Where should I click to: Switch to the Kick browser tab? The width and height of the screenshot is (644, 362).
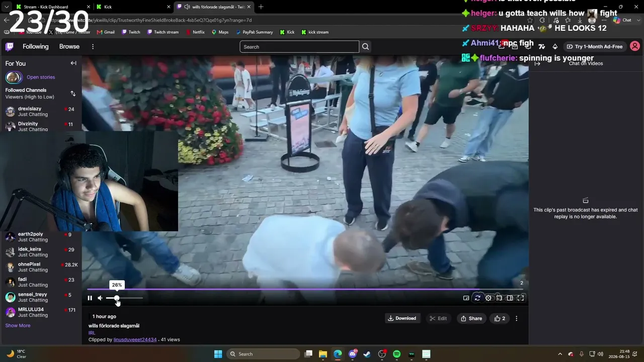coord(134,7)
